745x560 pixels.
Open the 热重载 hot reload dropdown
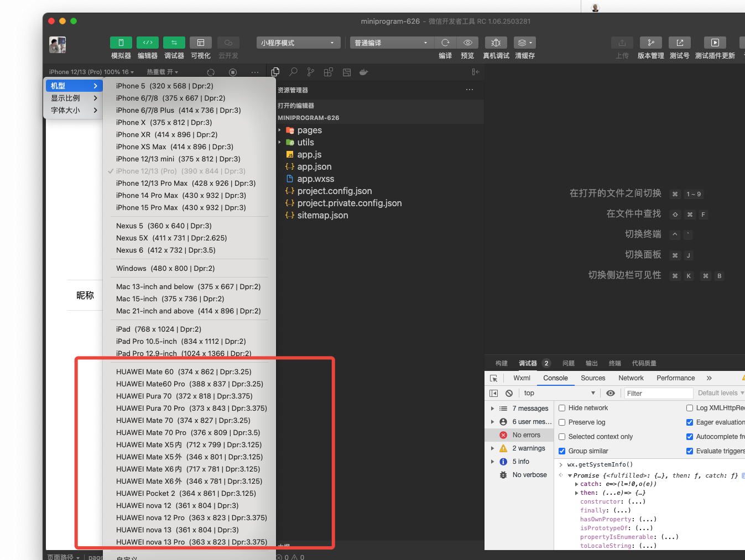tap(163, 72)
